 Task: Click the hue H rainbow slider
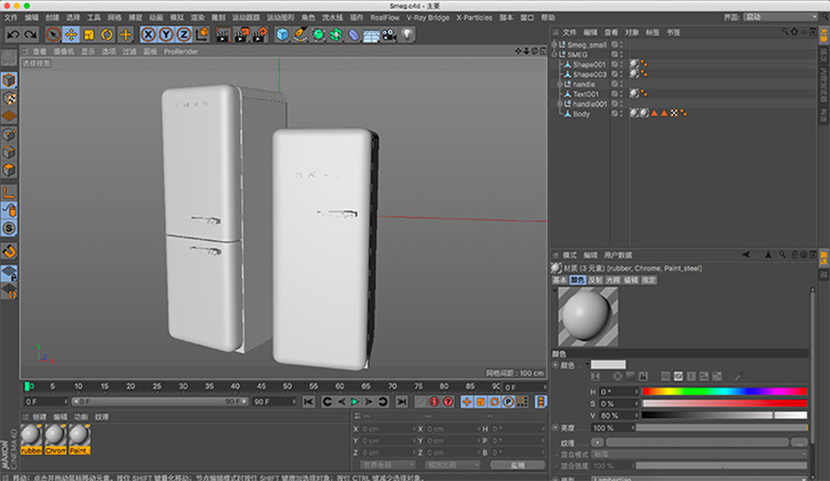point(725,392)
